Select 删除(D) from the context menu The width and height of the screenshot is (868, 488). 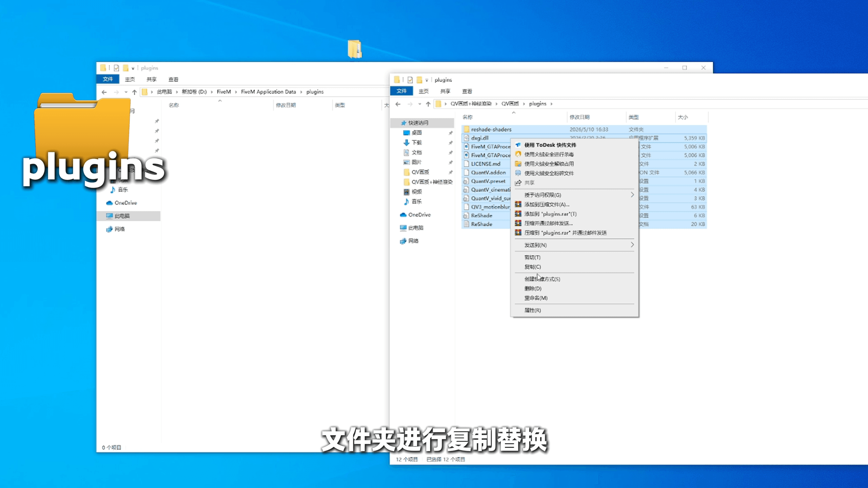coord(533,288)
